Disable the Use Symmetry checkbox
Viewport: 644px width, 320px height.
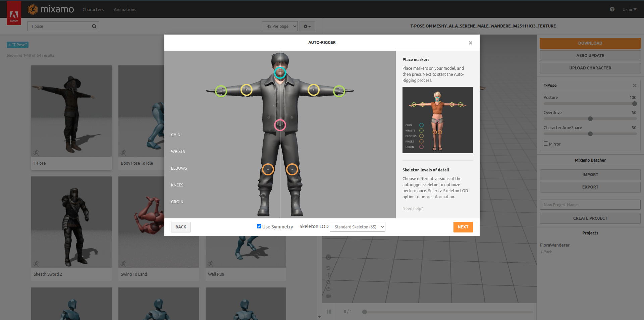tap(259, 226)
